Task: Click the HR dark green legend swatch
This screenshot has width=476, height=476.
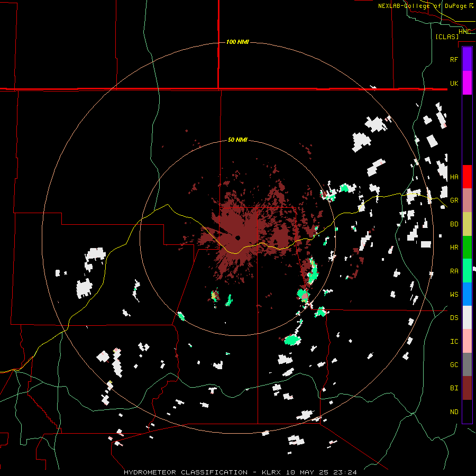Action: click(x=467, y=247)
